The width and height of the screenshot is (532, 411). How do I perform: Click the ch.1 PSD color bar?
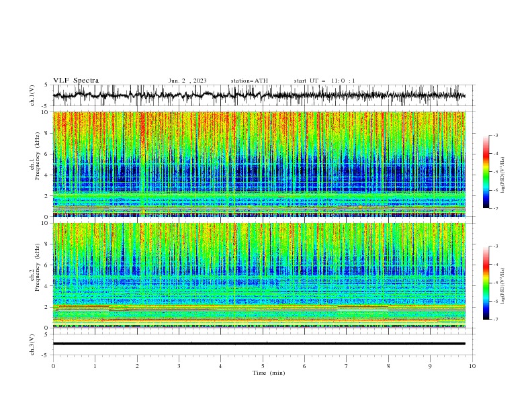486,172
